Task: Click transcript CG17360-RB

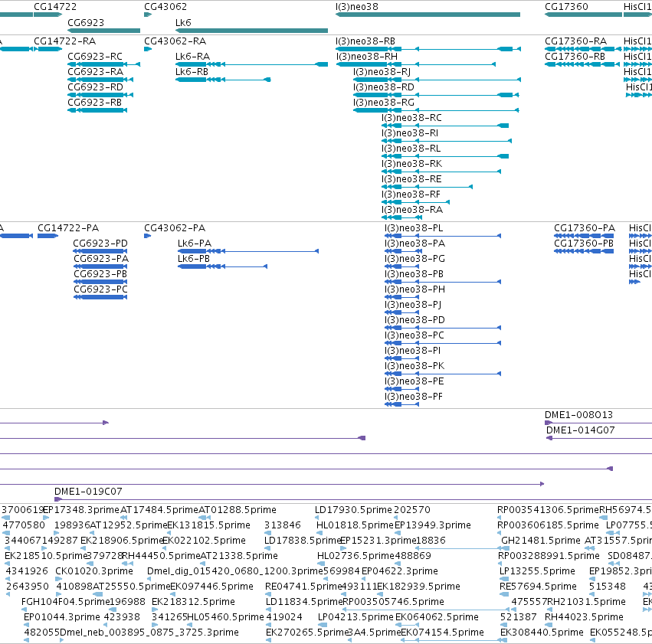Action: point(575,57)
